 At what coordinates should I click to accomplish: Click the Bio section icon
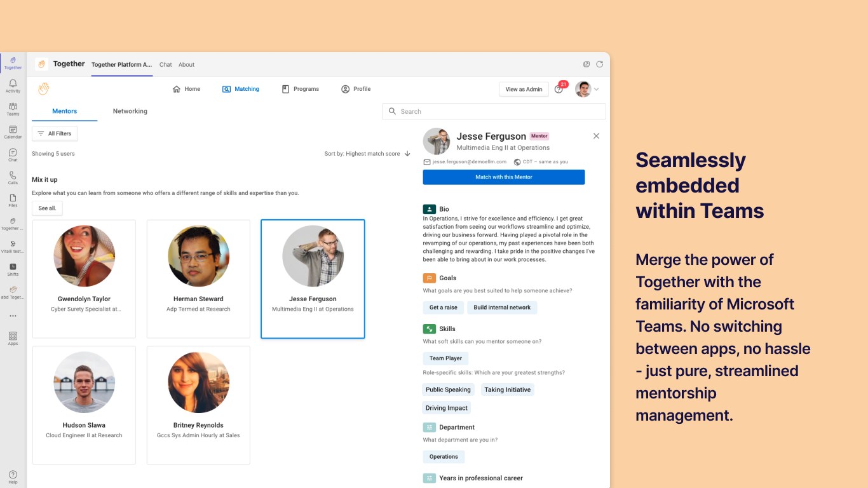point(429,209)
